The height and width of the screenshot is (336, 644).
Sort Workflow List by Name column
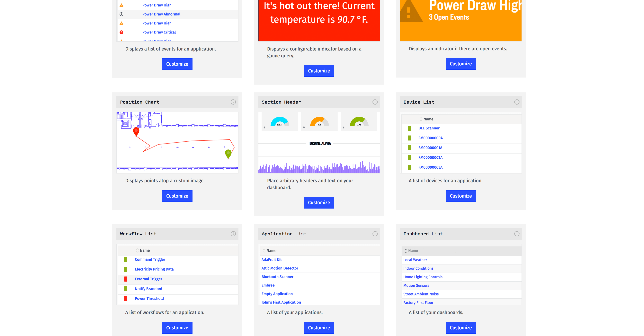[143, 250]
